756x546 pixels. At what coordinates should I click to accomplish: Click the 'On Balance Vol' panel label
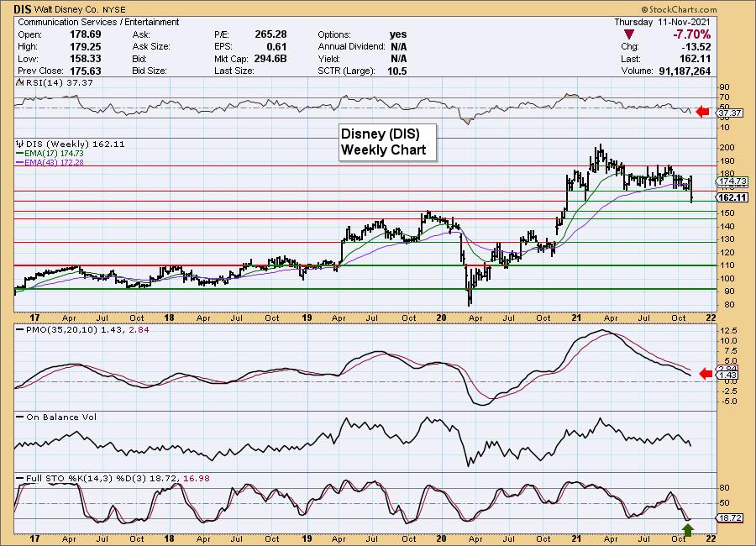point(61,417)
